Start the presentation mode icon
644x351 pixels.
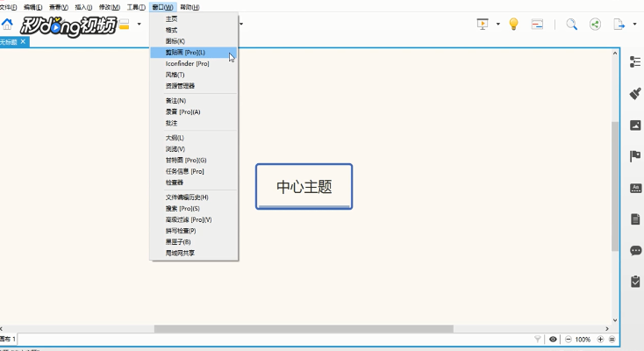(483, 24)
